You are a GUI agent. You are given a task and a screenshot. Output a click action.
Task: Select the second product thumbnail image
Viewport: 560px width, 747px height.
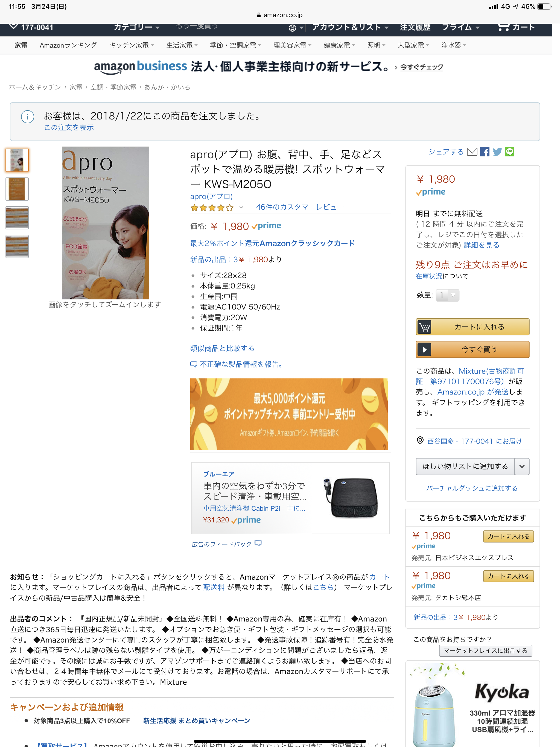coord(17,189)
